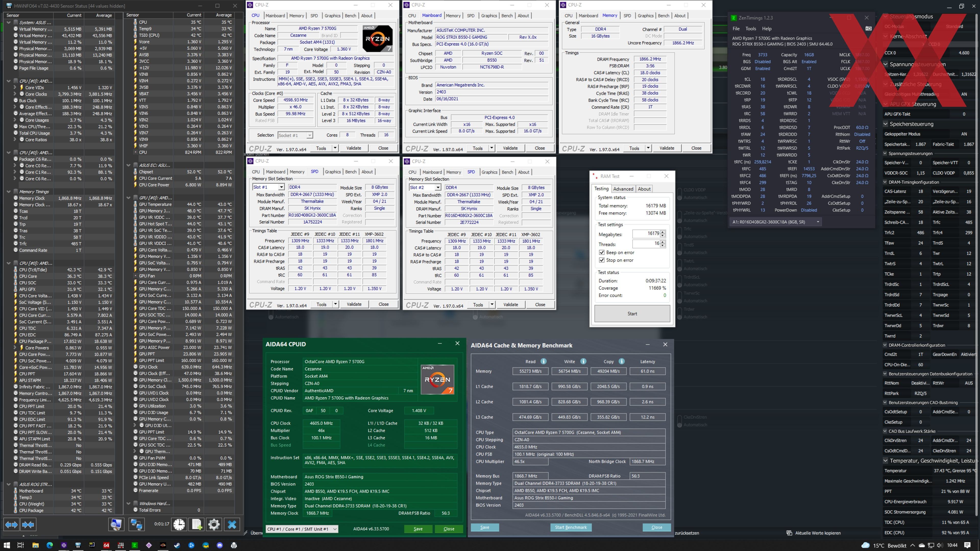The height and width of the screenshot is (551, 980).
Task: Click the HWiNFO collapse columns arrows icon
Action: pos(28,525)
